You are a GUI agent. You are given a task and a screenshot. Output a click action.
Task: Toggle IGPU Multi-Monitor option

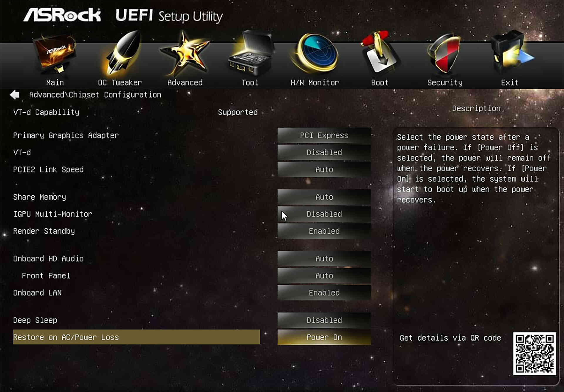click(324, 214)
